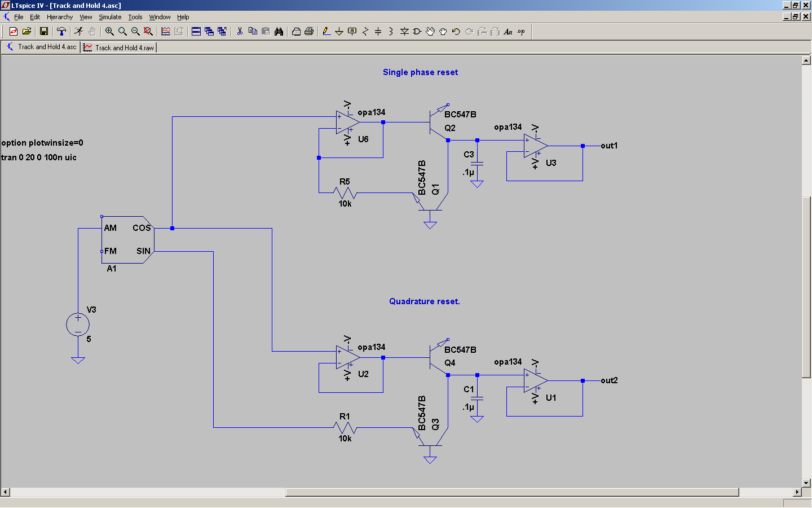Click the 'Quadrature reset.' text label
Viewport: 812px width, 508px height.
click(425, 301)
